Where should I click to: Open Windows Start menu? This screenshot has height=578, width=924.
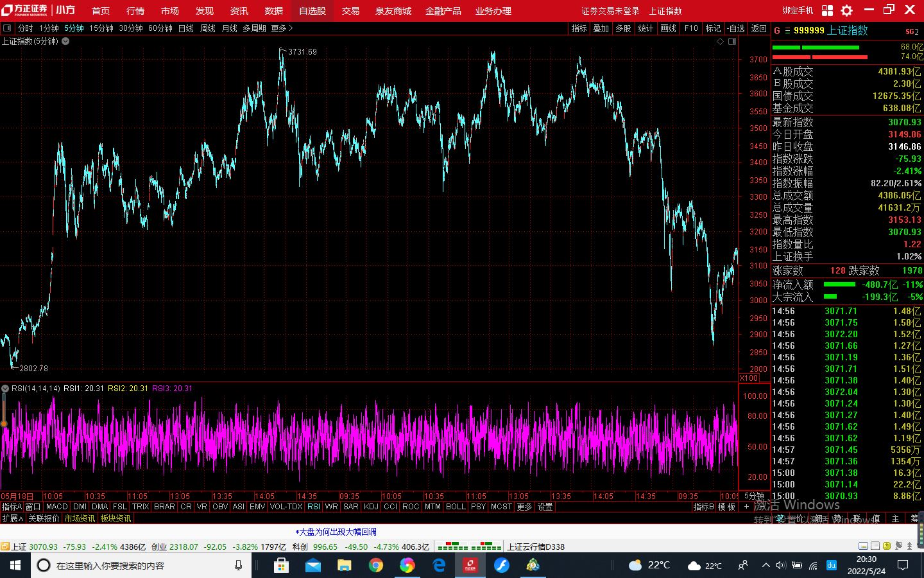click(15, 565)
